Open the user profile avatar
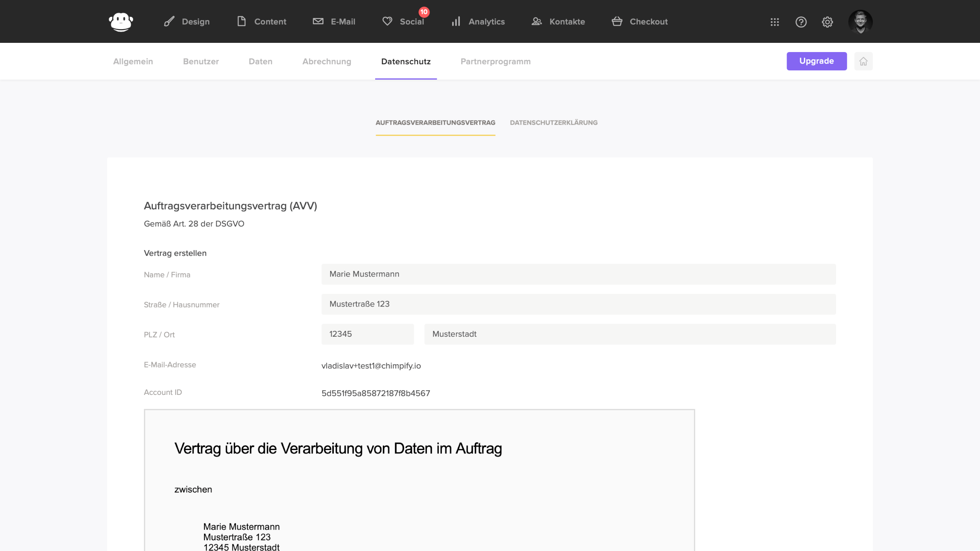 860,22
